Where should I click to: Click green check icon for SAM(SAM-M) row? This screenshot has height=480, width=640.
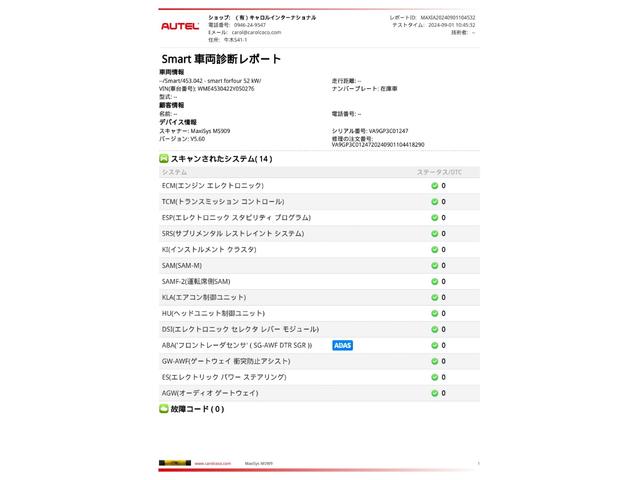click(435, 265)
